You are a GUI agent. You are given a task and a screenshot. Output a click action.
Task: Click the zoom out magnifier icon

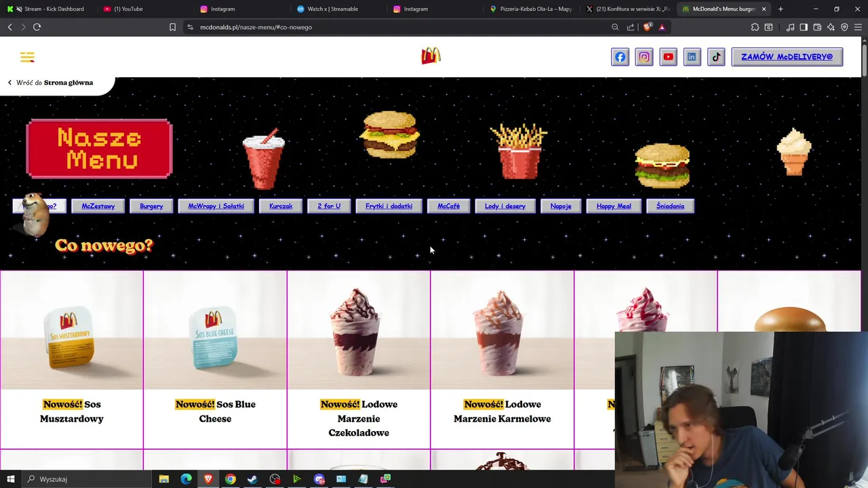(x=615, y=27)
